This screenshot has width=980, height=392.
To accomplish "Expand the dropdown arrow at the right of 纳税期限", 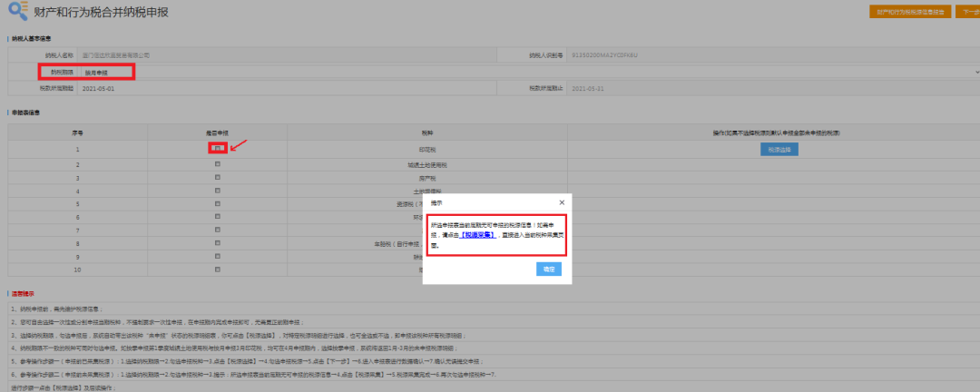I will pos(976,71).
